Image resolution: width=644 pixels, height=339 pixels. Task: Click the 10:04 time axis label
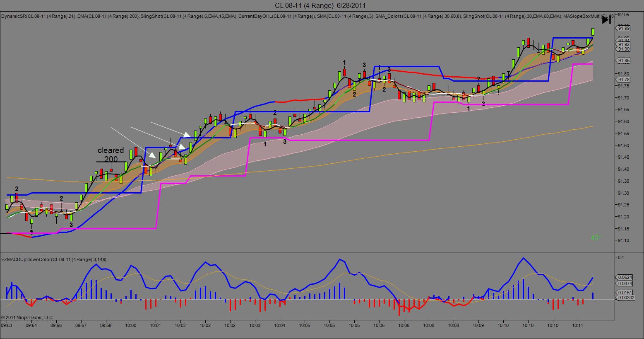click(x=280, y=326)
